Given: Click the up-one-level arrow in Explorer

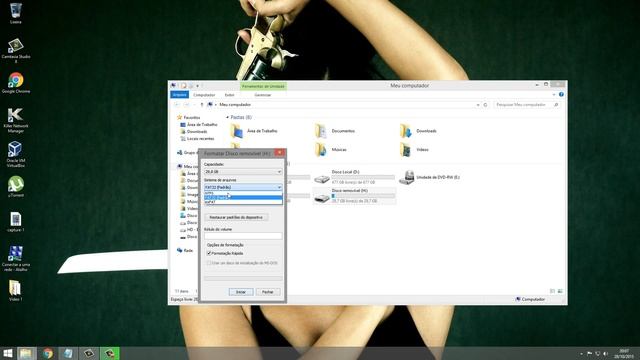Looking at the screenshot, I should click(x=202, y=105).
